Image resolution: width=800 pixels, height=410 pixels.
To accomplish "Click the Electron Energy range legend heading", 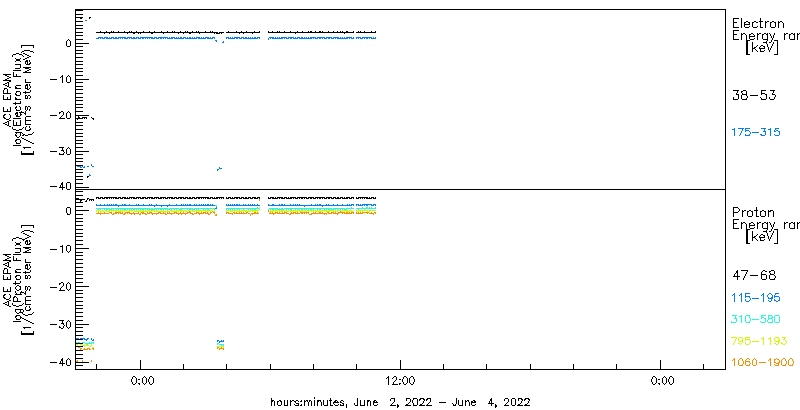I will tap(765, 36).
